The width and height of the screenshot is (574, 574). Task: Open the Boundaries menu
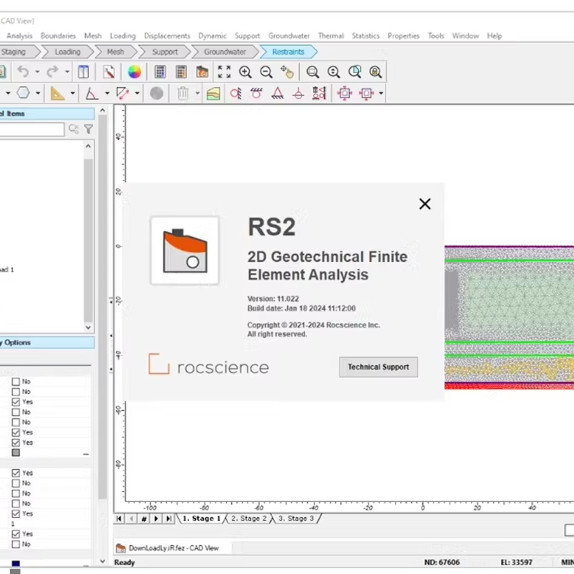[58, 36]
